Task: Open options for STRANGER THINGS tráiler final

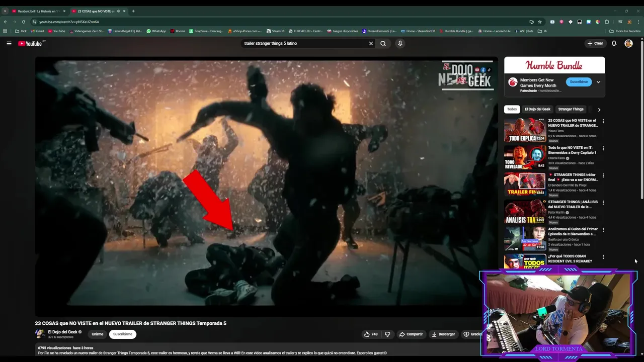Action: (x=603, y=175)
